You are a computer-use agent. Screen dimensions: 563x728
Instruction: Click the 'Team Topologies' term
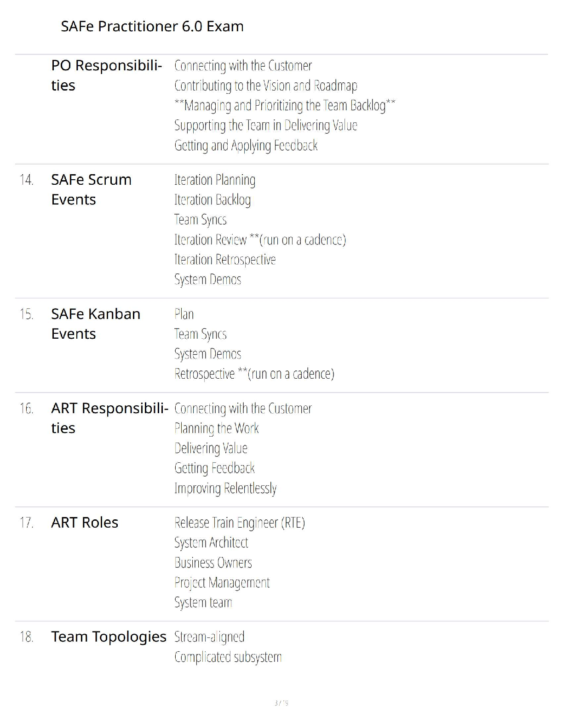coord(109,637)
